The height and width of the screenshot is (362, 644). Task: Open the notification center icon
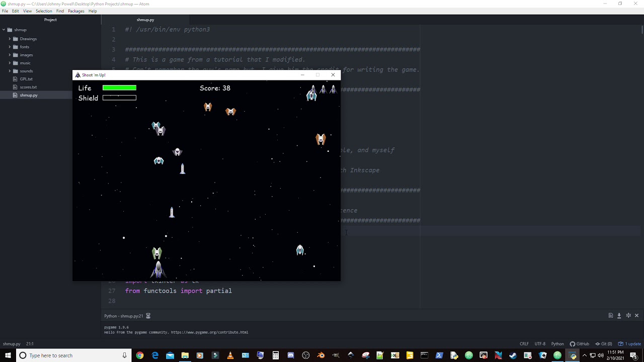coord(633,355)
